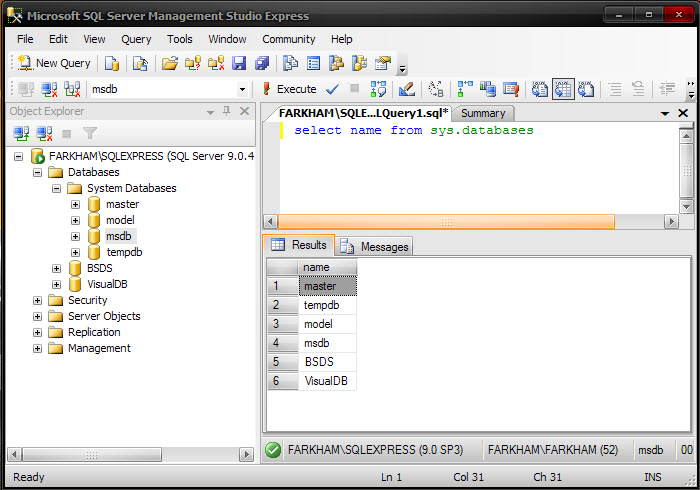Click the SQL Server Mobile Query icon
The width and height of the screenshot is (700, 490).
tap(140, 63)
